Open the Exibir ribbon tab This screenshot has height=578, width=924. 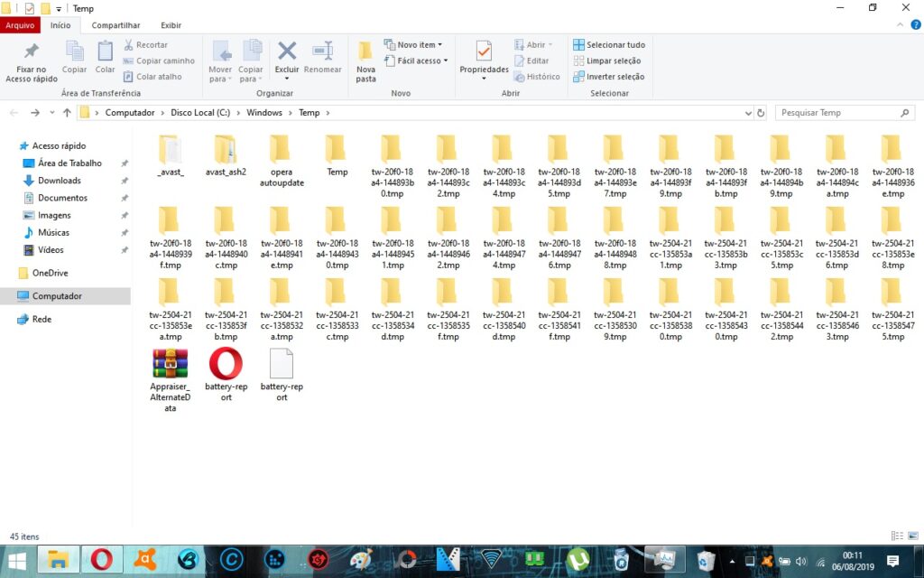coord(171,25)
